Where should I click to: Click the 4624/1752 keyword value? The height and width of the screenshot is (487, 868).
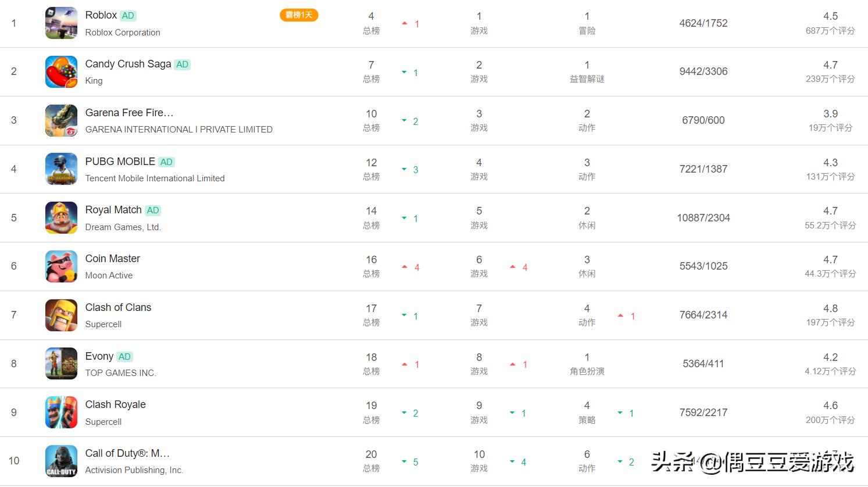pos(703,23)
